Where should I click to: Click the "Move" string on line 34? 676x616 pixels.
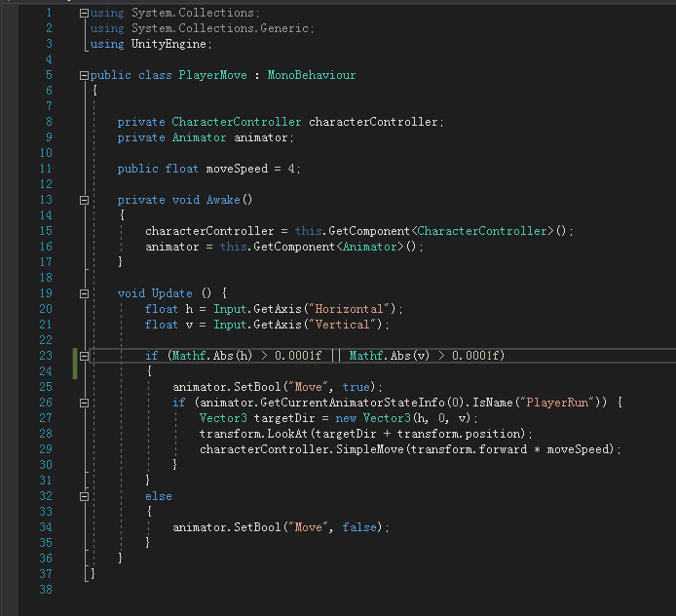pos(308,527)
